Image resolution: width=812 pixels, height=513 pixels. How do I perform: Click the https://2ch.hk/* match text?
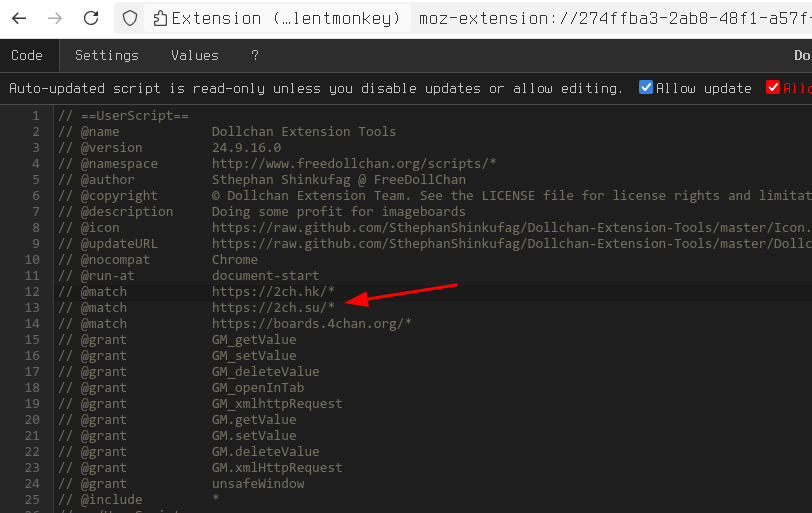click(x=273, y=291)
